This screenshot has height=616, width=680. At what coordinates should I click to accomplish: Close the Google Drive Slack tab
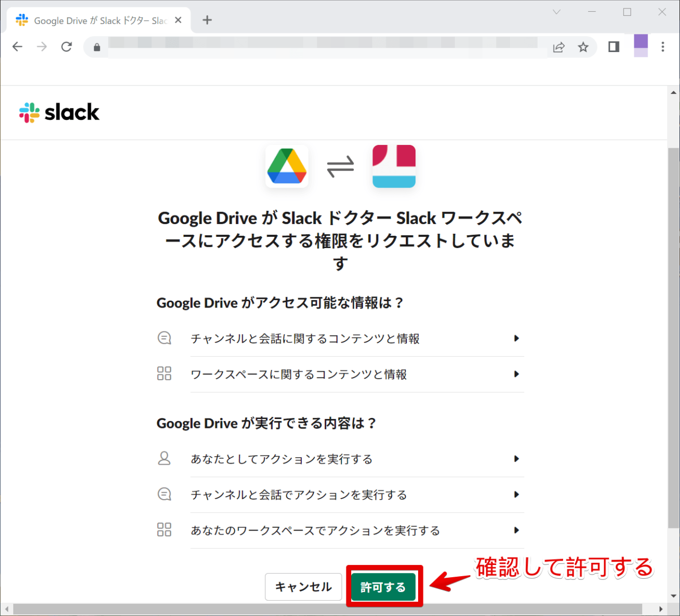point(178,20)
